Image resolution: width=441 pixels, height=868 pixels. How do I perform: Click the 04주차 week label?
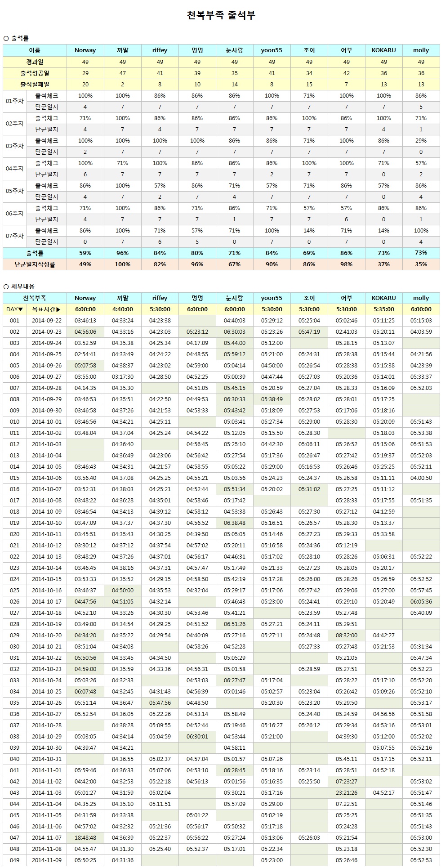15,169
